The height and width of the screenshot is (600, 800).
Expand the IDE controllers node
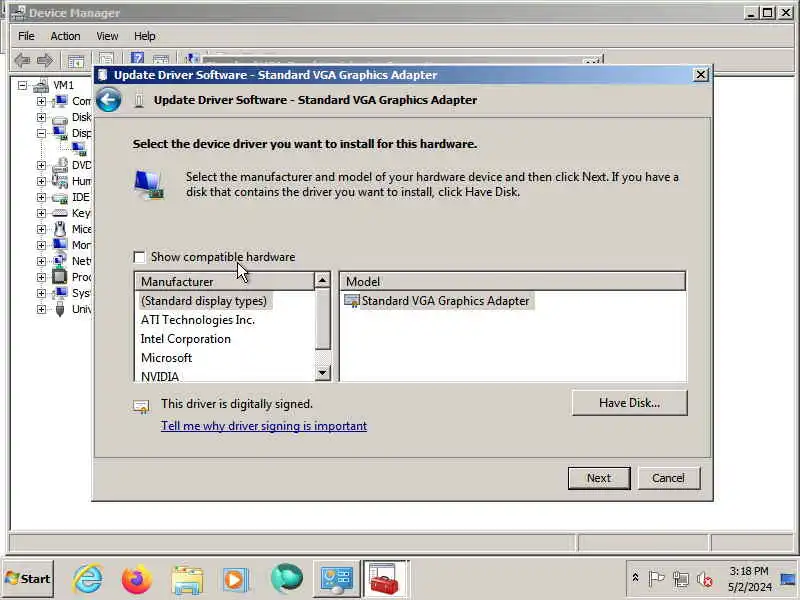41,197
